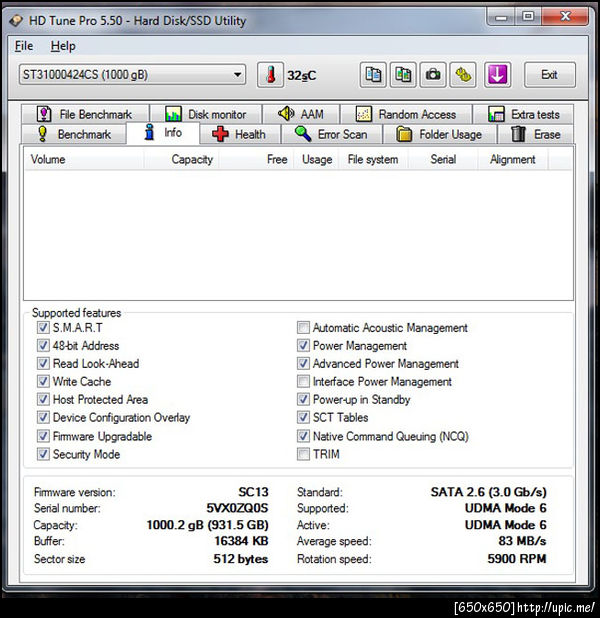Toggle the Firmware Upgradable checkbox

[x=43, y=436]
